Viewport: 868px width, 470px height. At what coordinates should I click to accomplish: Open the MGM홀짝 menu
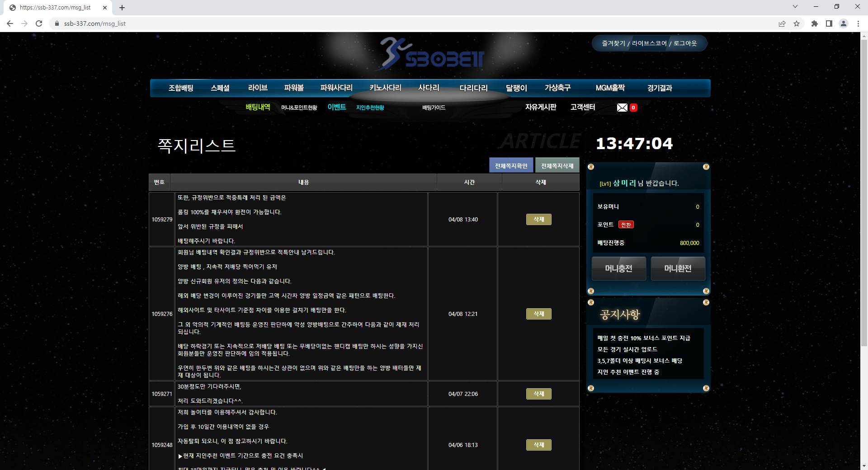610,88
